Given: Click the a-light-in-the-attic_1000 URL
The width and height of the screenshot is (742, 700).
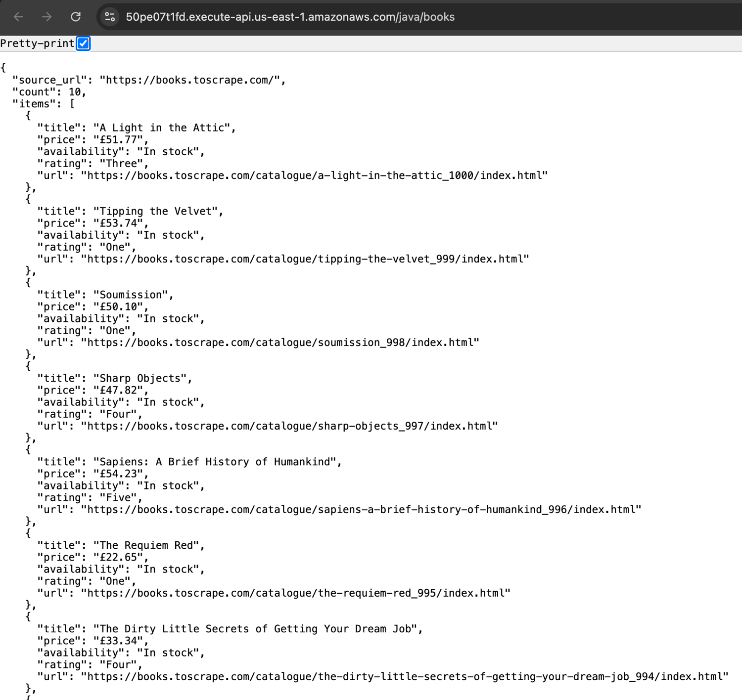Looking at the screenshot, I should point(315,175).
